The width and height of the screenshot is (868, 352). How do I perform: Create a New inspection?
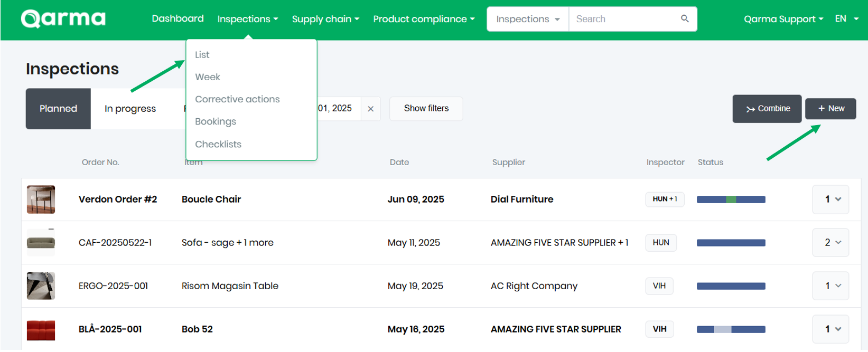(x=830, y=109)
